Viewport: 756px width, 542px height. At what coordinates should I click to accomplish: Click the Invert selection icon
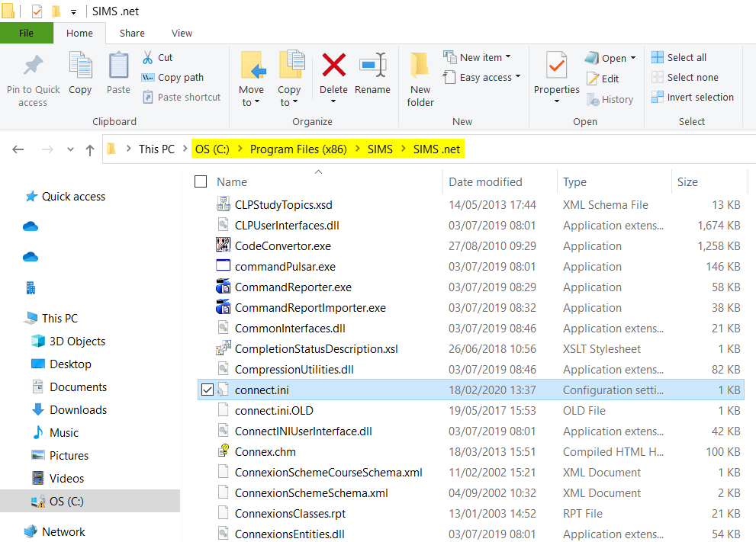tap(657, 98)
